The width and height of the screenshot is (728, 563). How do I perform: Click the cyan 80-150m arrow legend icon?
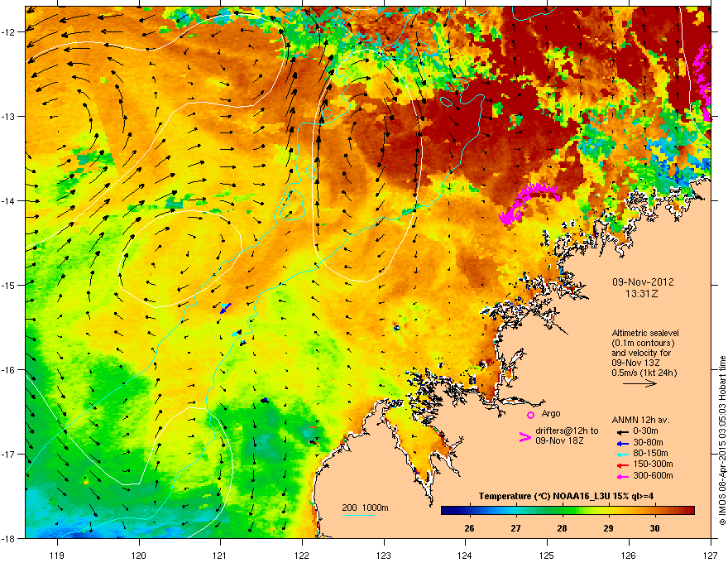623,454
